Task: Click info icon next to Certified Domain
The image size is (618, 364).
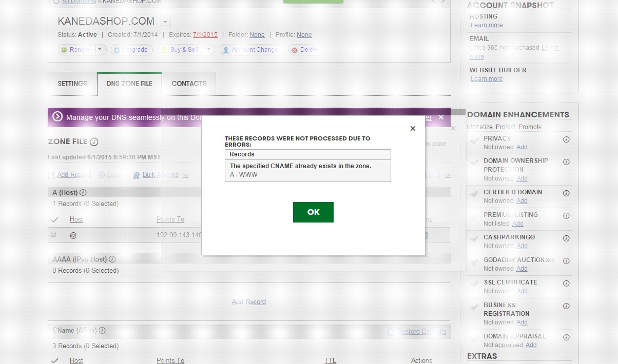Action: [566, 193]
